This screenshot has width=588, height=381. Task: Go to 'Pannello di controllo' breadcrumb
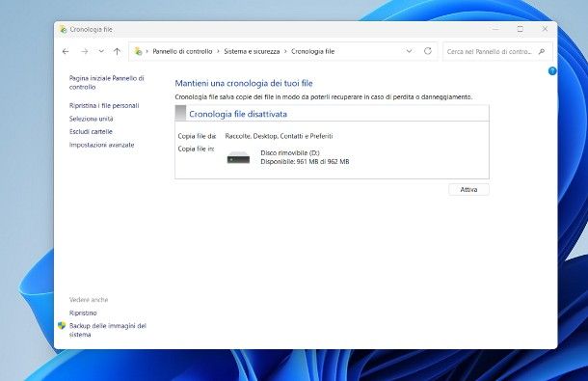(182, 51)
